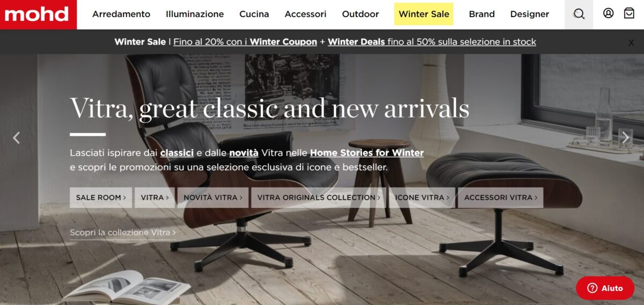Choose the ACCESSORI VITRA button

click(x=501, y=198)
